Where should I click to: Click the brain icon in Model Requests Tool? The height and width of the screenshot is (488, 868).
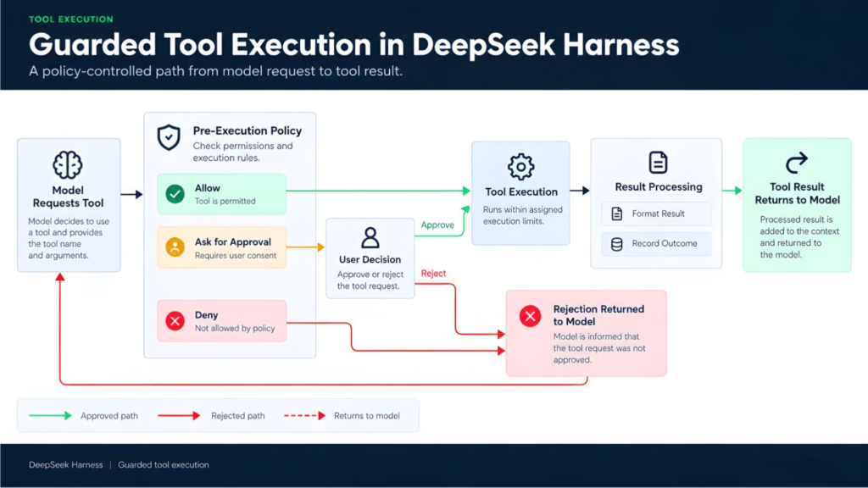pyautogui.click(x=68, y=164)
